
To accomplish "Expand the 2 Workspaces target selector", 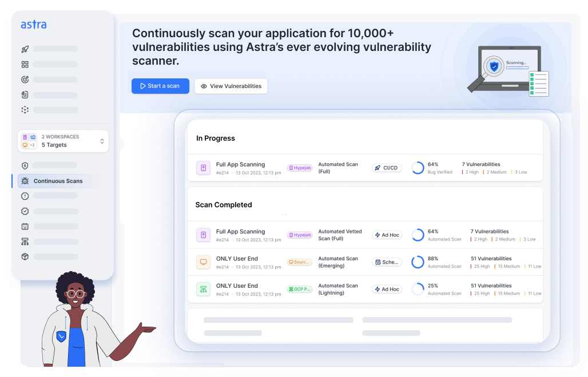I will 63,141.
